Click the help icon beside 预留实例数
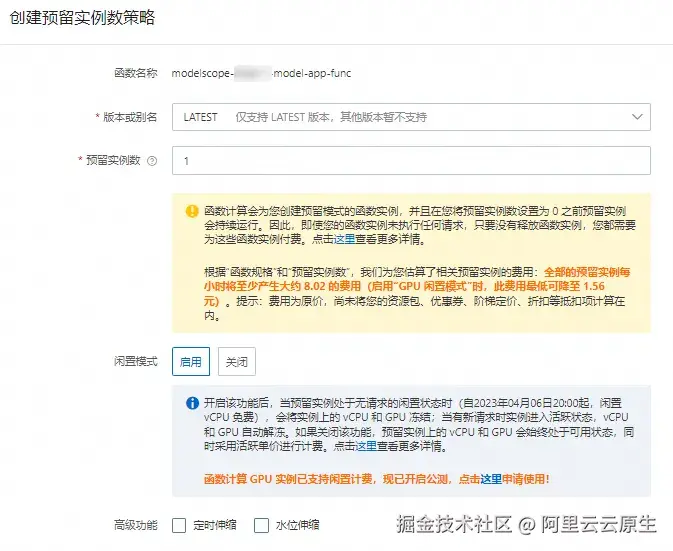673x551 pixels. [x=152, y=161]
